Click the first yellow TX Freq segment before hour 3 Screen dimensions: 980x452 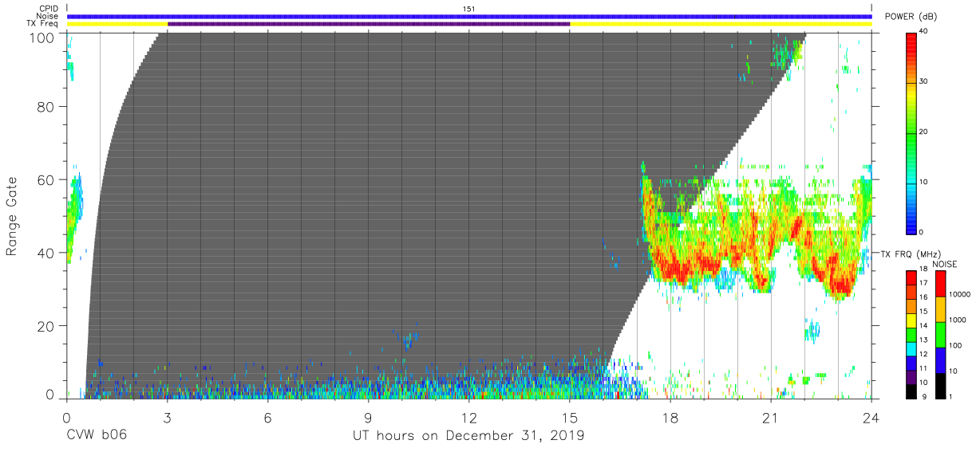117,24
